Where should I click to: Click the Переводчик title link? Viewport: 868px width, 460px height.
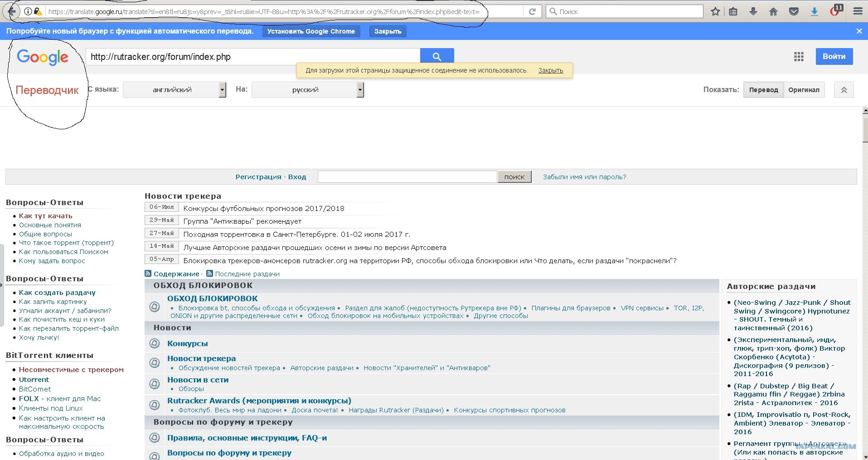click(47, 90)
